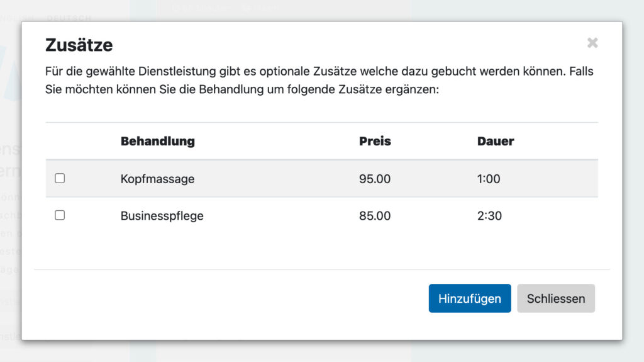This screenshot has height=362, width=644.
Task: Click the Behandlung column header
Action: [x=157, y=141]
